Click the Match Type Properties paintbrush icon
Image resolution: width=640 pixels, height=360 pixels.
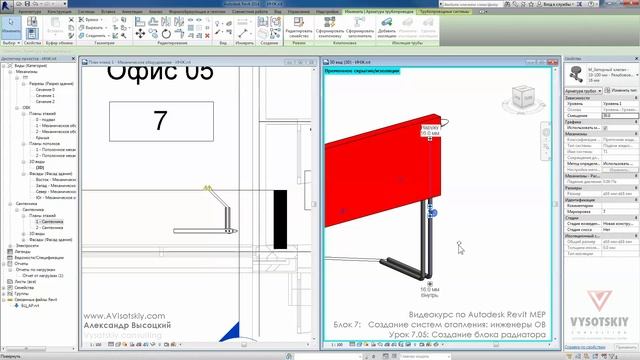(x=71, y=36)
